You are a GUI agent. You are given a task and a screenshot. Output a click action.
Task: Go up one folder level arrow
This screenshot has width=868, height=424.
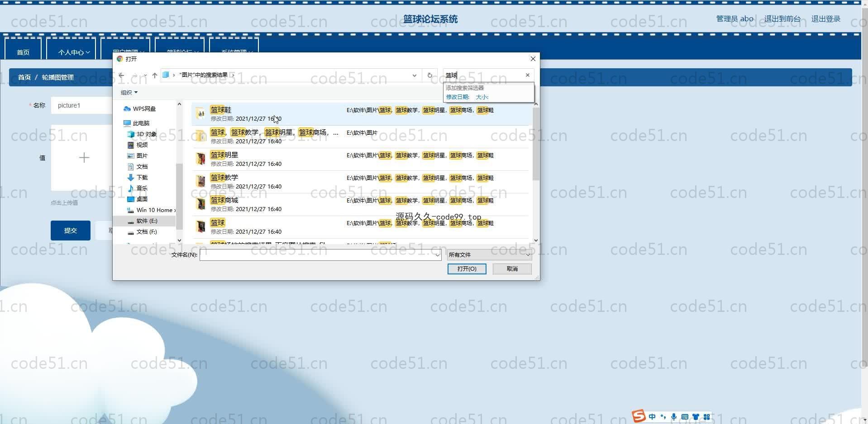(155, 75)
